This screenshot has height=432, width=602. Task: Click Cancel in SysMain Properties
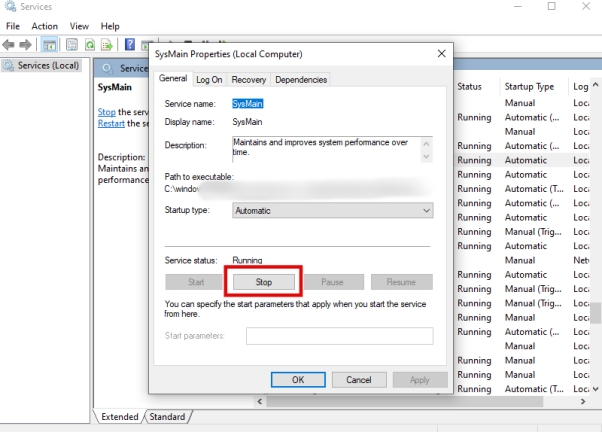click(x=359, y=380)
